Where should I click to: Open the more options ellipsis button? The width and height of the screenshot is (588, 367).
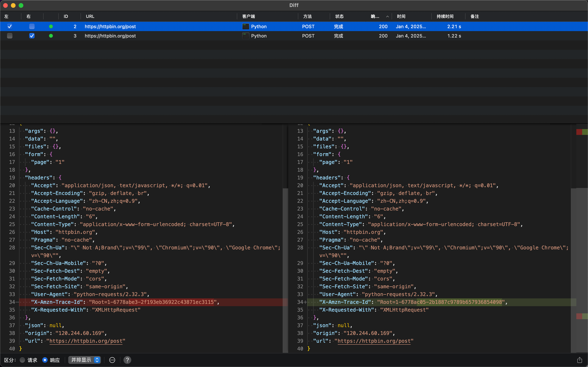112,360
